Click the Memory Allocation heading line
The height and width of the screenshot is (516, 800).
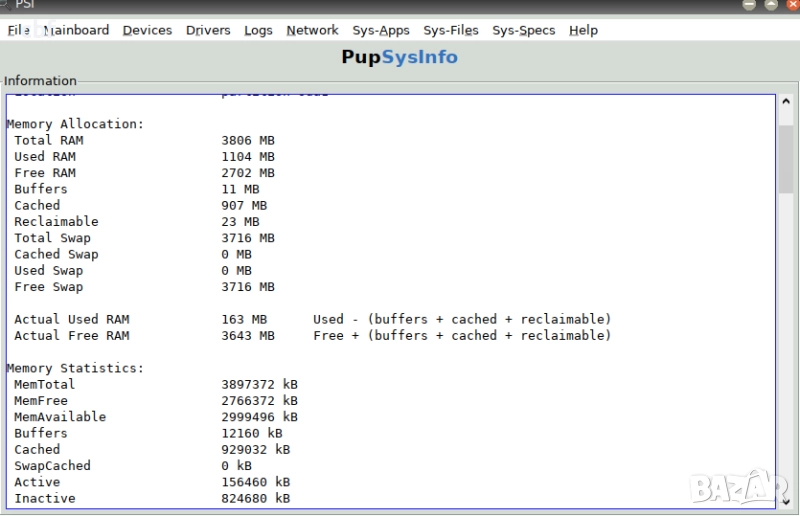(76, 124)
